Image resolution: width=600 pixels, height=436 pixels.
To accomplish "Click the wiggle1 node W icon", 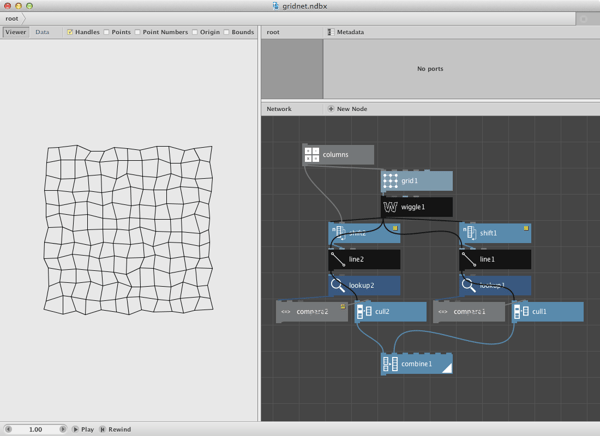I will (x=390, y=207).
